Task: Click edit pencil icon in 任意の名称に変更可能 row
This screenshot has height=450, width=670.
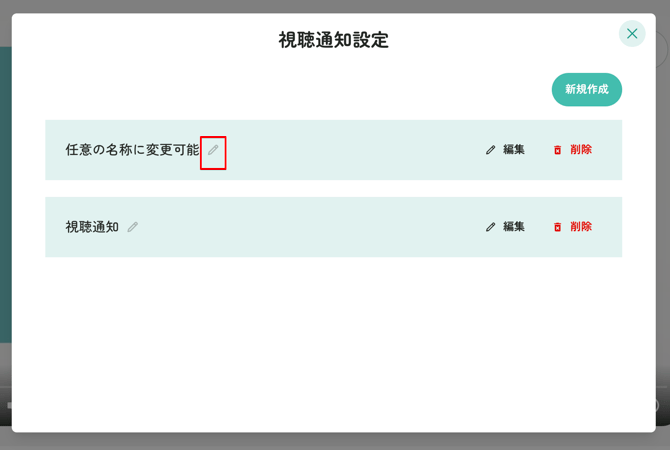Action: (490, 150)
